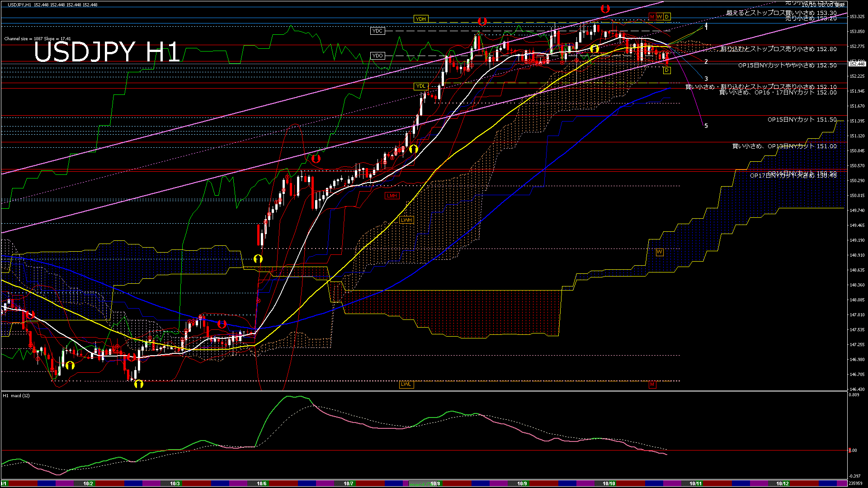Select the YDO level label
Image resolution: width=868 pixels, height=488 pixels.
click(377, 56)
